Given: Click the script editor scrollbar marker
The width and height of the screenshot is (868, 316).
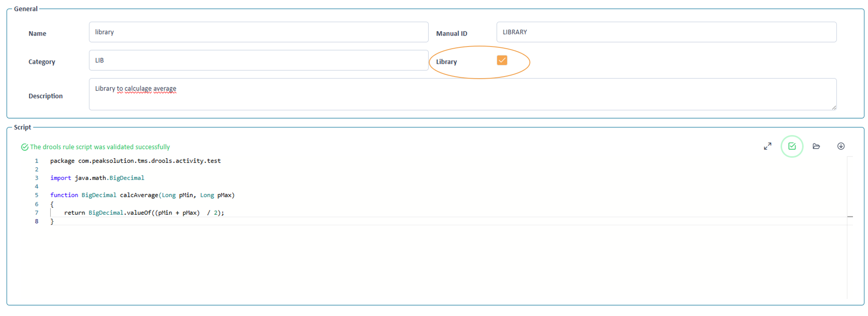Looking at the screenshot, I should (850, 216).
